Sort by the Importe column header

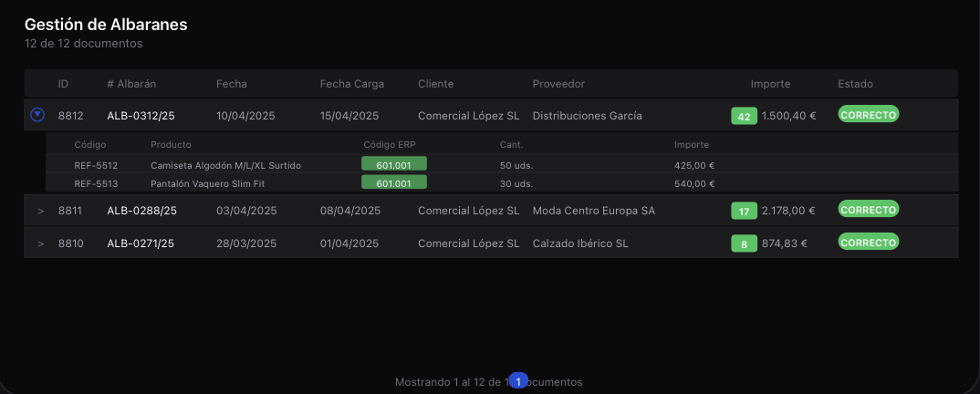(x=770, y=84)
